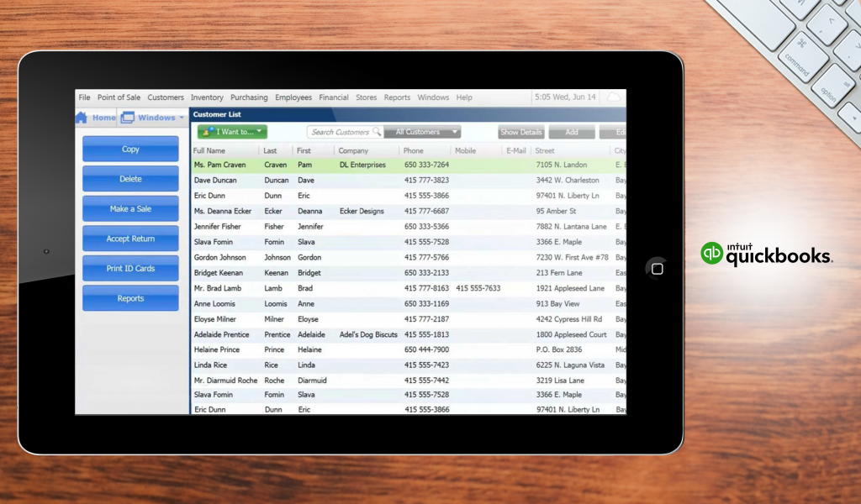The height and width of the screenshot is (504, 861).
Task: Click the QuickBooks logo
Action: point(766,254)
